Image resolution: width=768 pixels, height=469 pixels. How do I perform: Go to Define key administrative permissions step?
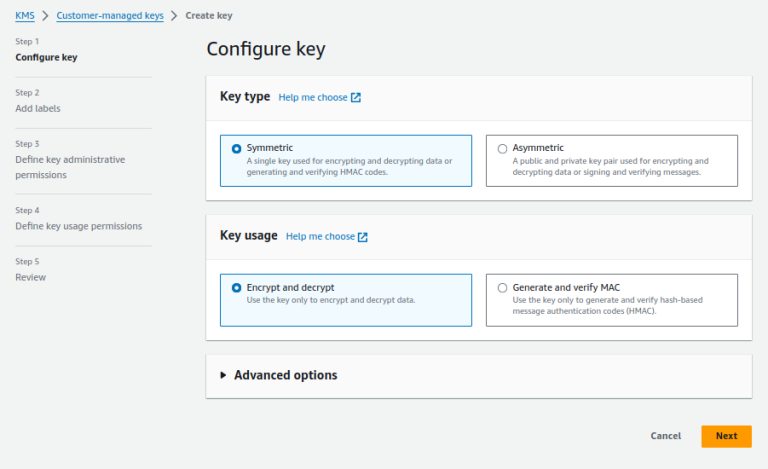70,167
